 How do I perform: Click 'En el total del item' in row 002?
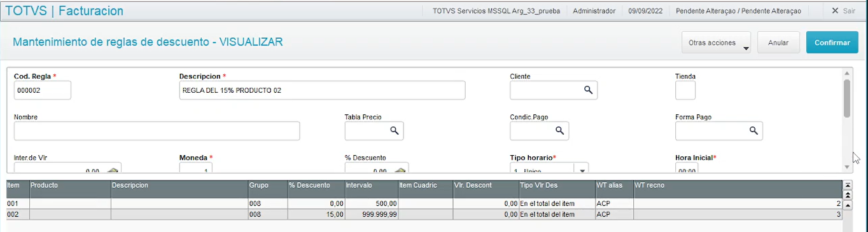coord(557,214)
